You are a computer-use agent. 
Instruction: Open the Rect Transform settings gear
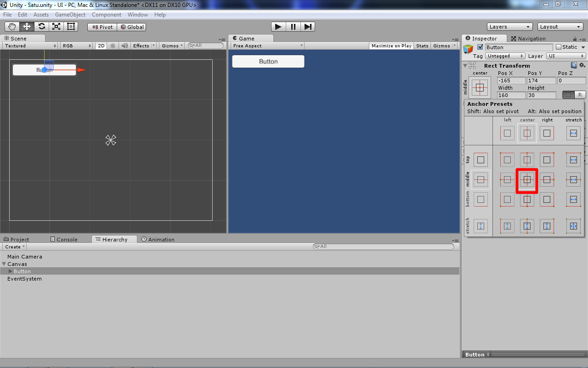point(582,65)
